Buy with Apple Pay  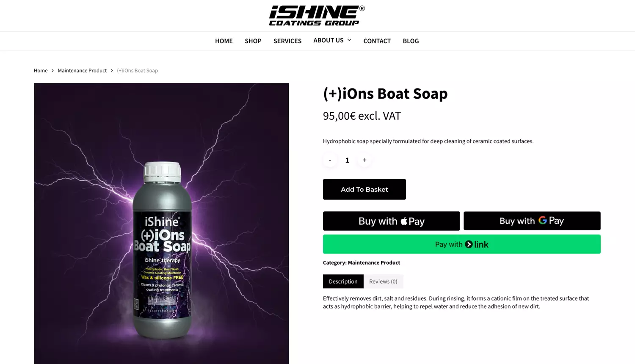pyautogui.click(x=391, y=221)
